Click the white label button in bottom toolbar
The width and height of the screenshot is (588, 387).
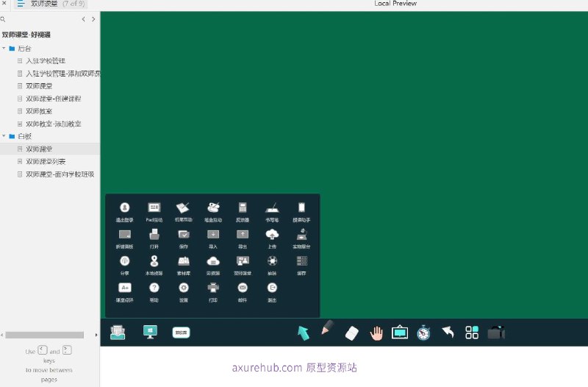pyautogui.click(x=181, y=333)
